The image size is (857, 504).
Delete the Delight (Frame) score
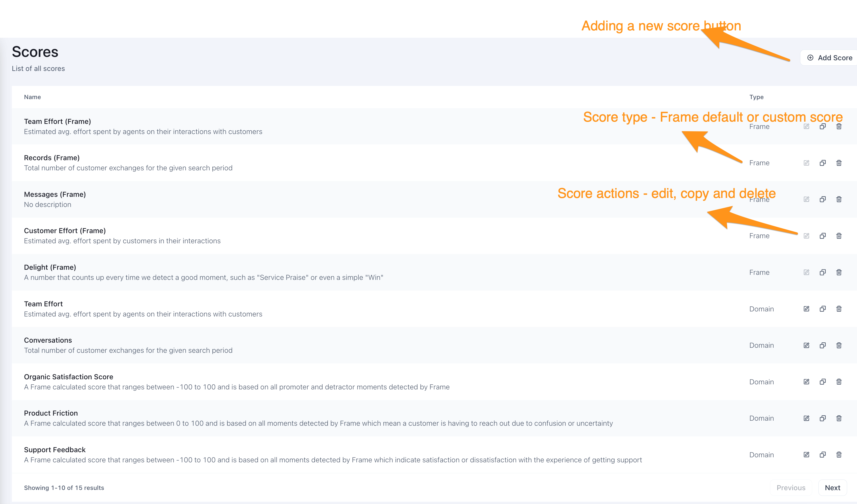click(x=839, y=272)
